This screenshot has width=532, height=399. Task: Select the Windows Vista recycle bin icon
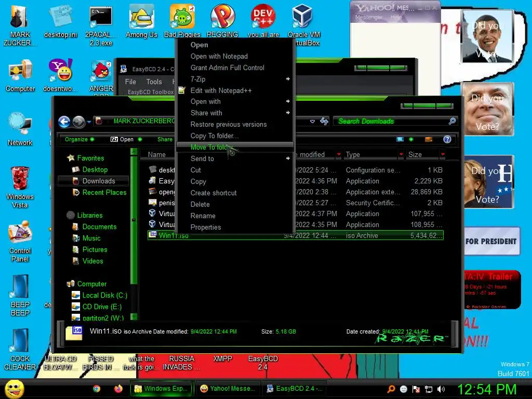click(x=20, y=187)
